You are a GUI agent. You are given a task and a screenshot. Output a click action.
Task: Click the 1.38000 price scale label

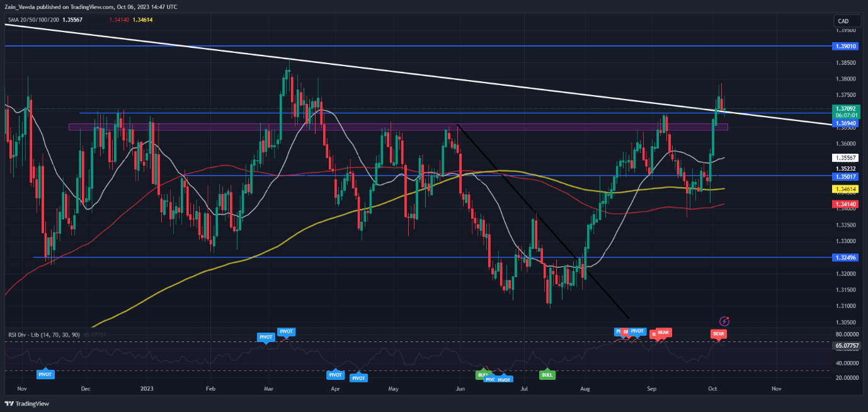pyautogui.click(x=845, y=79)
